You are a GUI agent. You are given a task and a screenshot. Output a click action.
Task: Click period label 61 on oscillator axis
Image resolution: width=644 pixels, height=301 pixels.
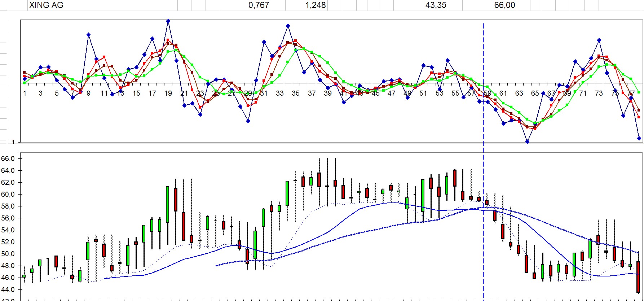coord(503,93)
